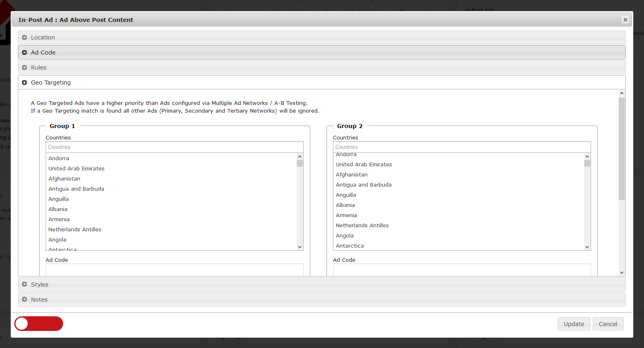Focus Group 2 Countries search field
644x348 pixels.
(462, 147)
